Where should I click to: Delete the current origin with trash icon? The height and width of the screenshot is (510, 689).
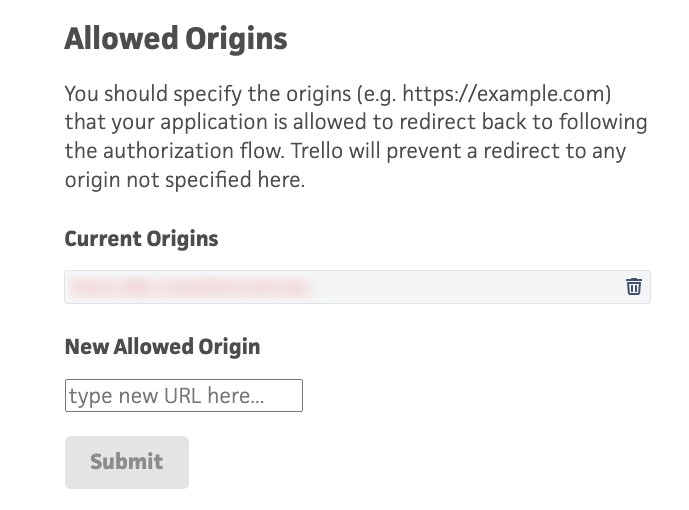(634, 287)
